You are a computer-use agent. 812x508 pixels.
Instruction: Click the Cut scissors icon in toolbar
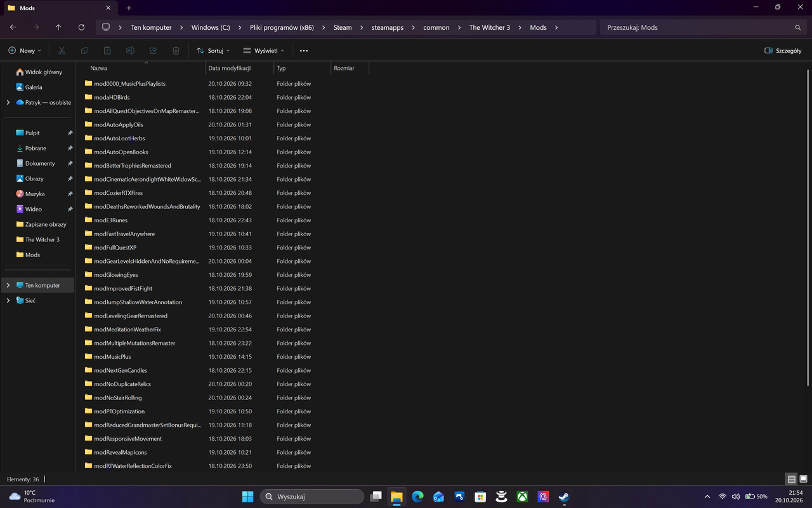tap(62, 51)
